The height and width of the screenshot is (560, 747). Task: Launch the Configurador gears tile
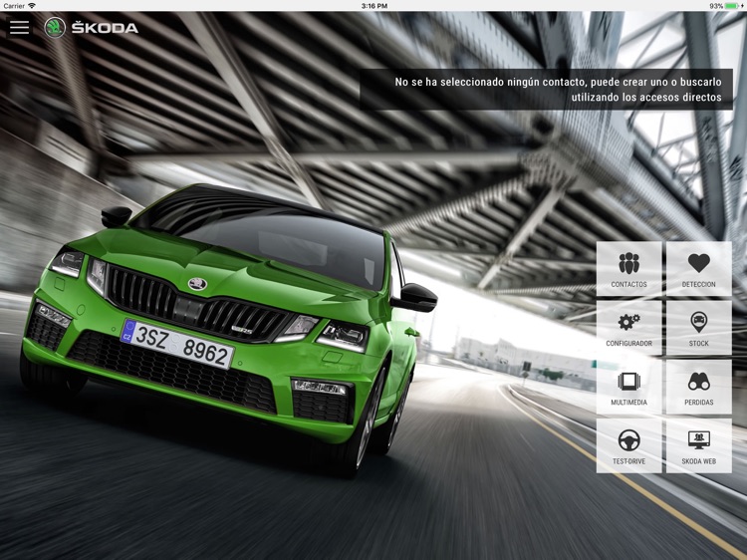tap(628, 328)
